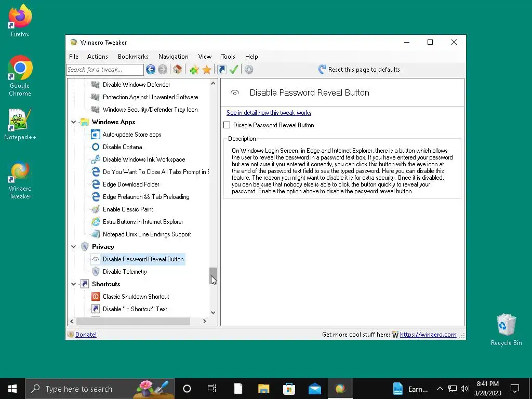Screen dimensions: 532x399
Task: Click tree scrollbar down arrow
Action: point(213,312)
